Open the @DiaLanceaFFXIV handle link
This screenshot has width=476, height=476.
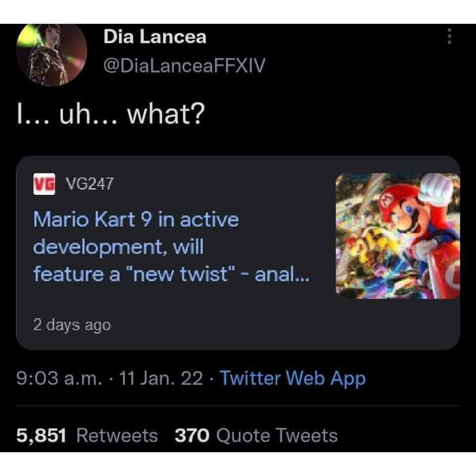point(184,66)
